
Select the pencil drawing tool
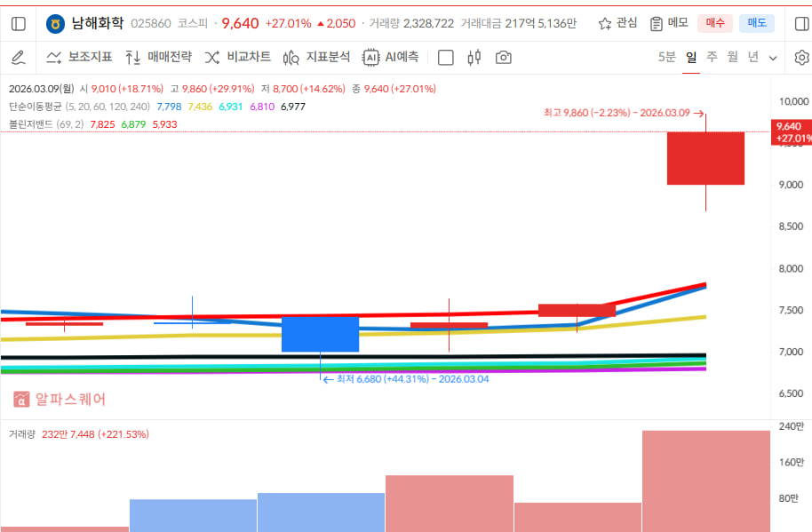(18, 58)
